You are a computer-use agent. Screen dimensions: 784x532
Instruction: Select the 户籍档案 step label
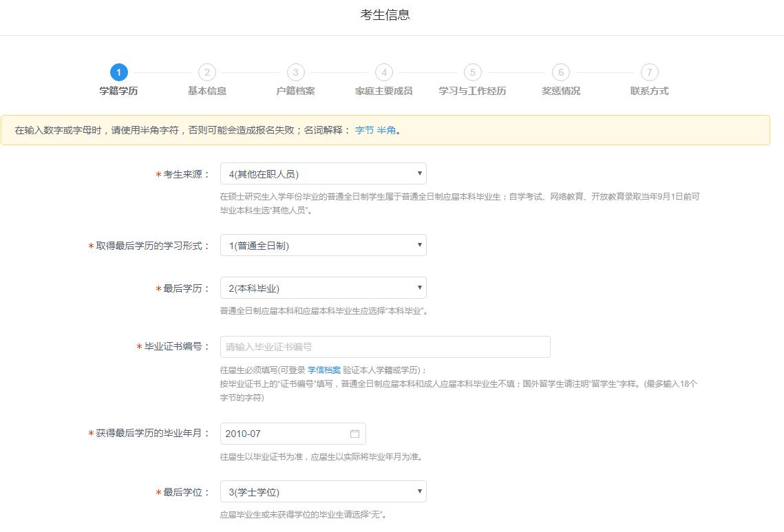click(295, 91)
